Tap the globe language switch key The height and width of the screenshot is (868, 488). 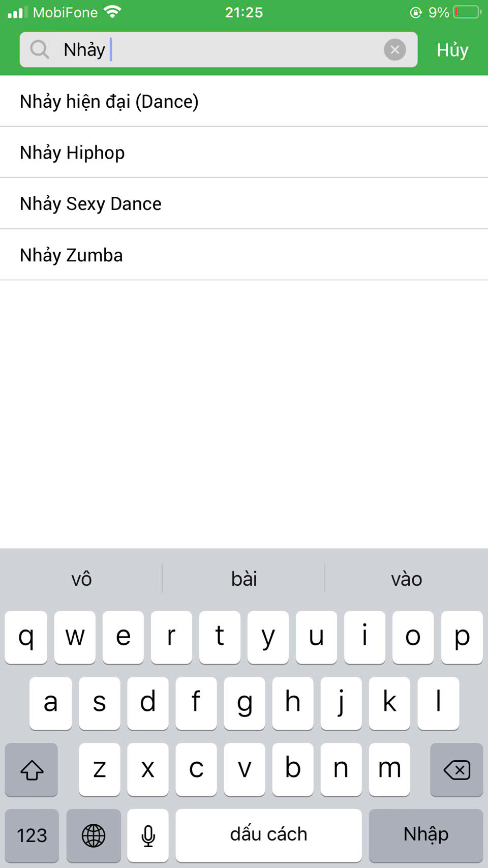click(94, 835)
